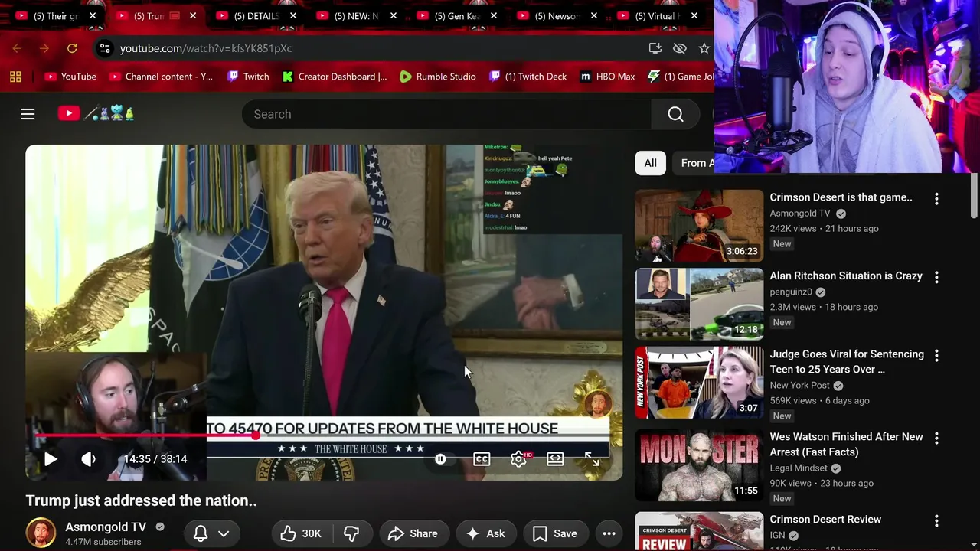The height and width of the screenshot is (551, 980).
Task: Bookmark this page with the star icon
Action: click(x=704, y=48)
